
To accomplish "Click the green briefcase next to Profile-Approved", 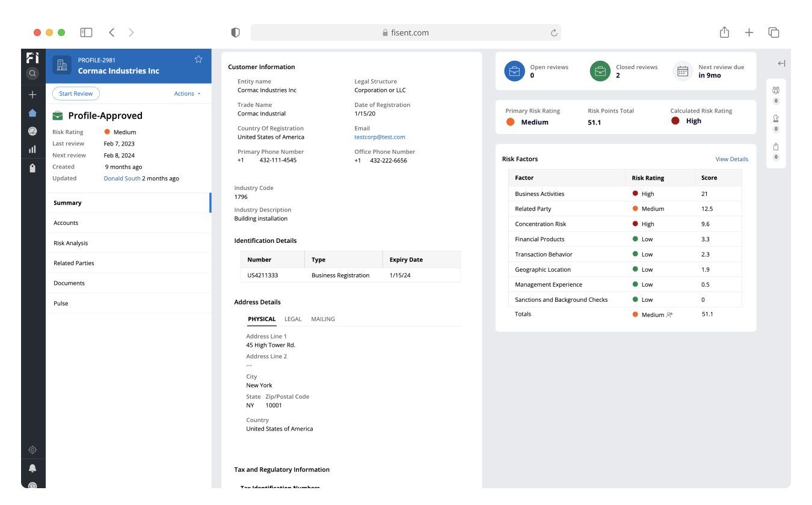I will point(58,115).
